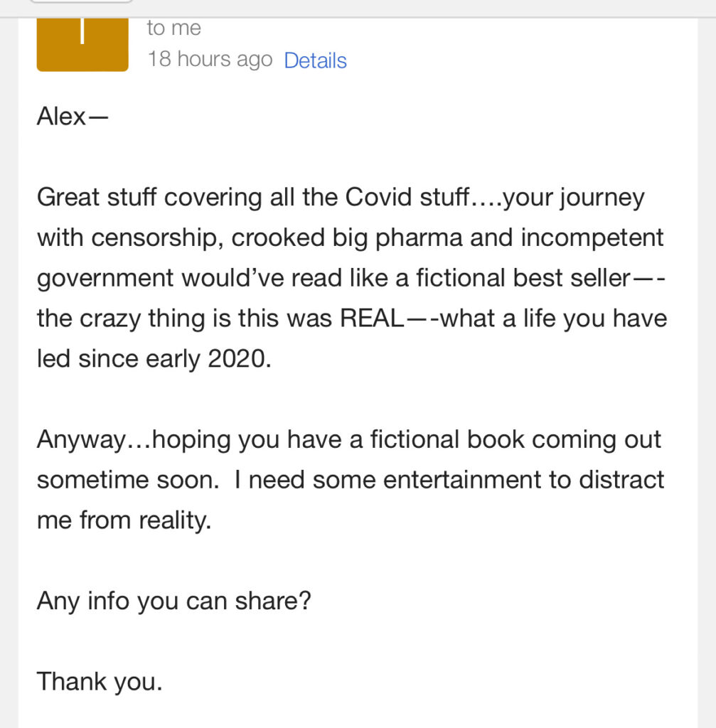Click the phrase "me from reality."

[124, 521]
